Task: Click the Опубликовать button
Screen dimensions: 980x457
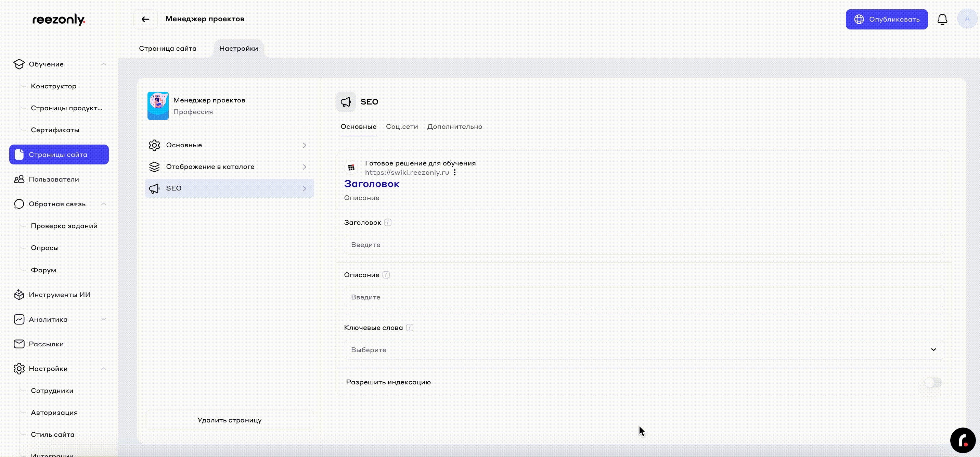Action: pyautogui.click(x=886, y=19)
